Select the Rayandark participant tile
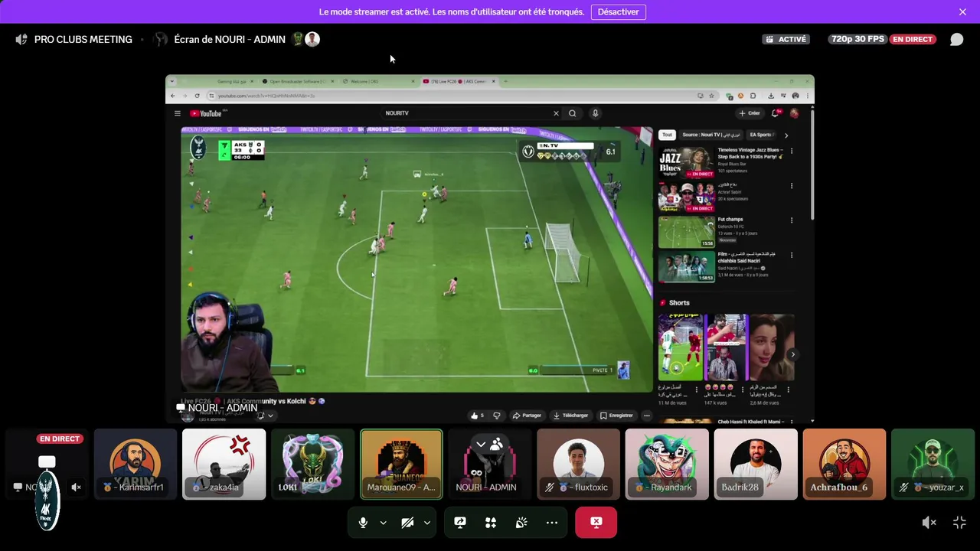The image size is (980, 551). pyautogui.click(x=667, y=464)
